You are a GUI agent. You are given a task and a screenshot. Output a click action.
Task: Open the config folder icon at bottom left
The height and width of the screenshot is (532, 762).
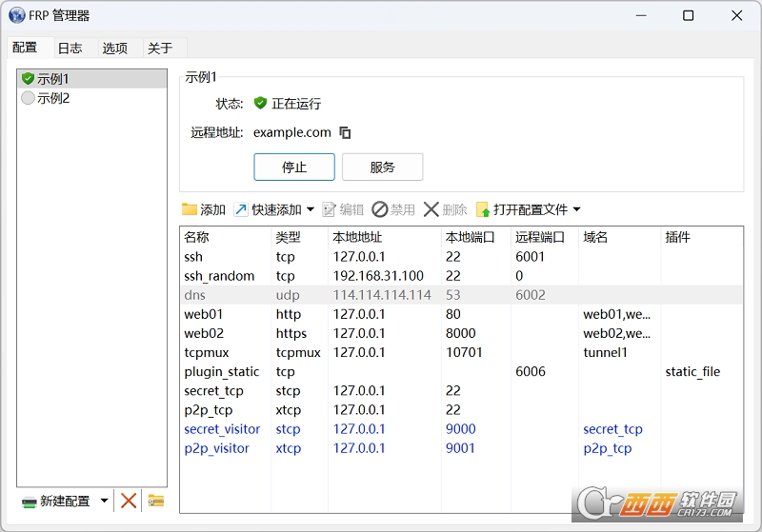156,501
